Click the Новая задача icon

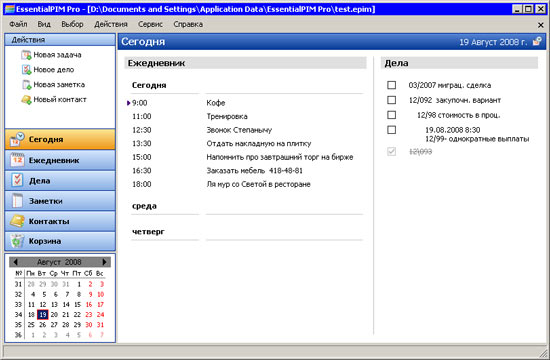click(x=26, y=55)
